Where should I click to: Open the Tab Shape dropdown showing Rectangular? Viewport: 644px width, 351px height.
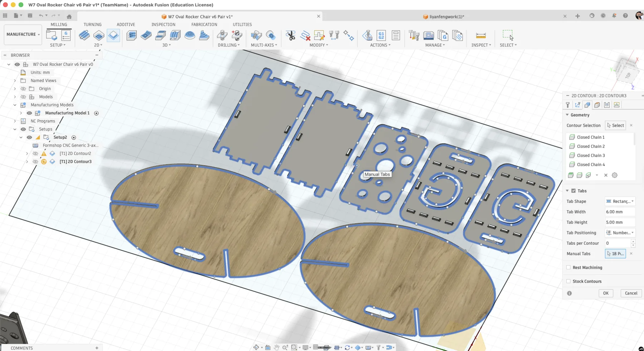[x=620, y=201]
